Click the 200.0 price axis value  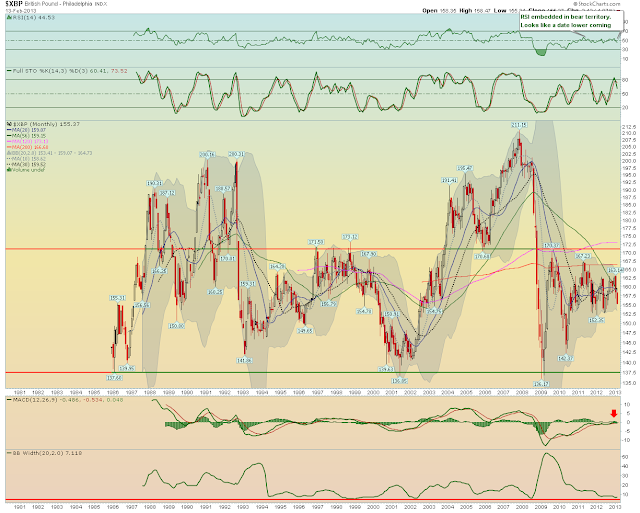pyautogui.click(x=630, y=161)
